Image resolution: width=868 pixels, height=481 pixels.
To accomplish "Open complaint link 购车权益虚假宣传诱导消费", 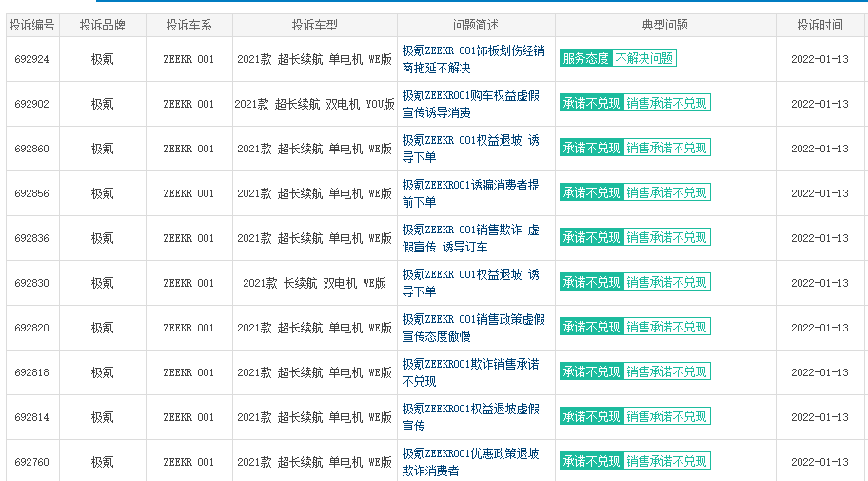I will tap(470, 104).
